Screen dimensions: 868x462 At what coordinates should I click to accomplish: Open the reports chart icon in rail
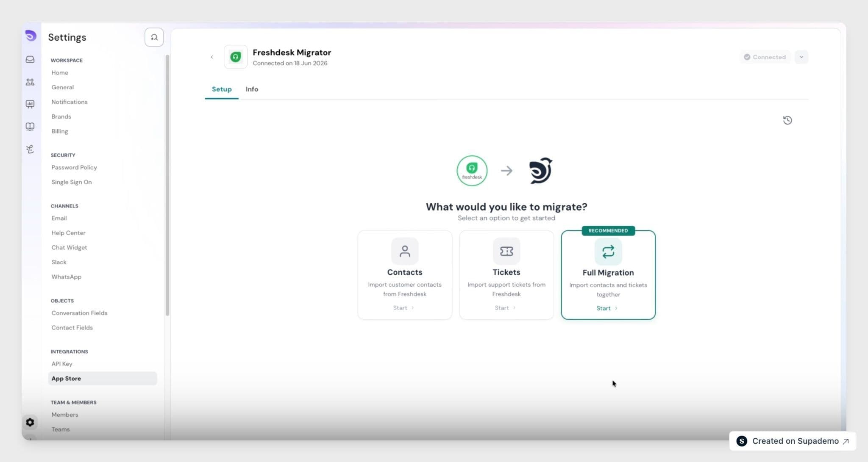pyautogui.click(x=30, y=104)
